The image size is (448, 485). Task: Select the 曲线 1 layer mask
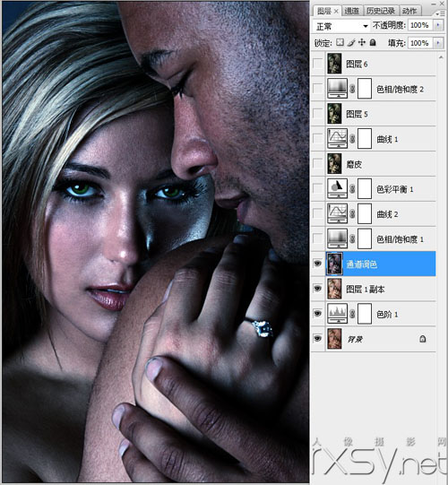pos(365,139)
